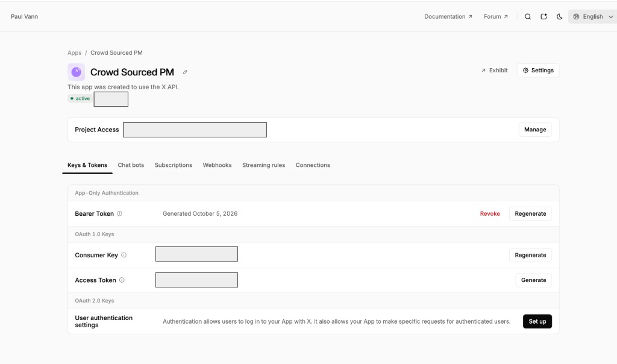Click the OAuth 2.0 Keys section header

point(95,301)
